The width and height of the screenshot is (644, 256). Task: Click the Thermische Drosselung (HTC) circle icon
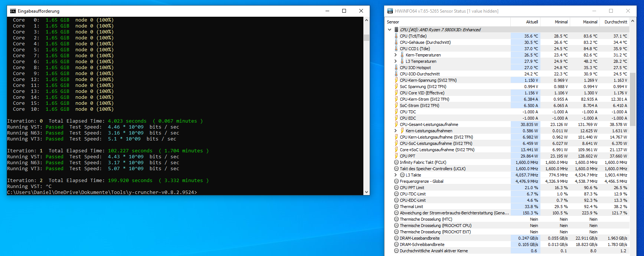396,219
